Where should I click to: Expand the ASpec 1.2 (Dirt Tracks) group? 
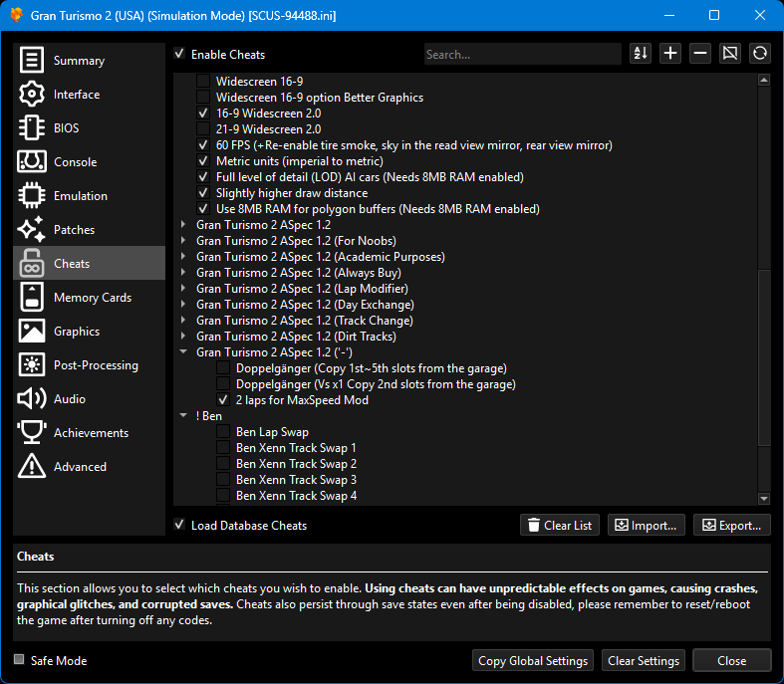tap(183, 337)
